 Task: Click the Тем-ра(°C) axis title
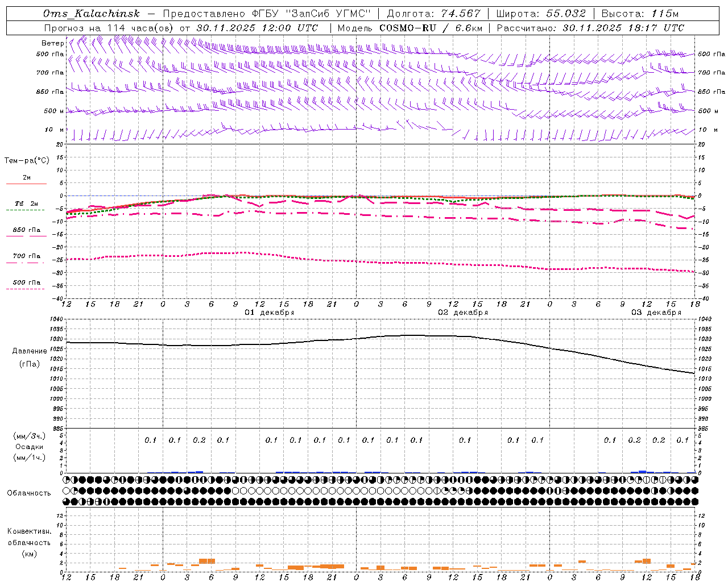(x=27, y=161)
